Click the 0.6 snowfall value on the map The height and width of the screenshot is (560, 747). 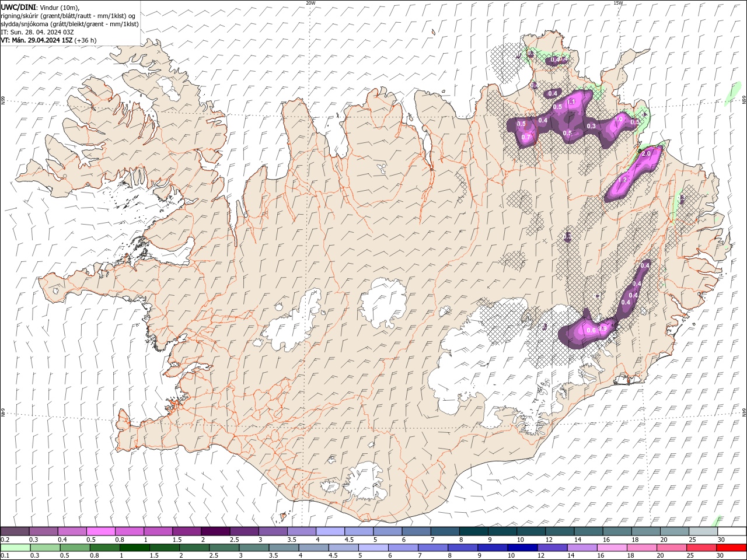tap(591, 331)
